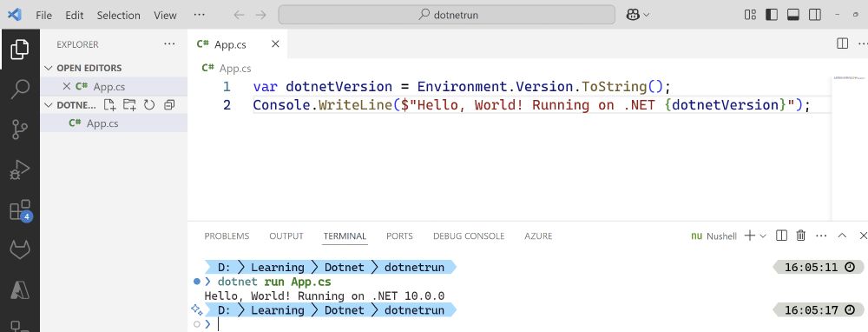
Task: Collapse all folders in Explorer
Action: pyautogui.click(x=169, y=105)
